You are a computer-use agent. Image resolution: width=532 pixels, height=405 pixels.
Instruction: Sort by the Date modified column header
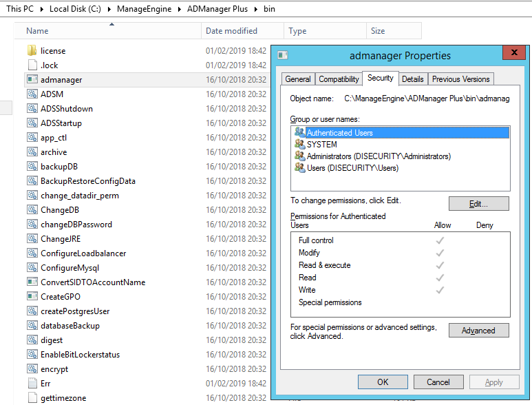coord(242,31)
